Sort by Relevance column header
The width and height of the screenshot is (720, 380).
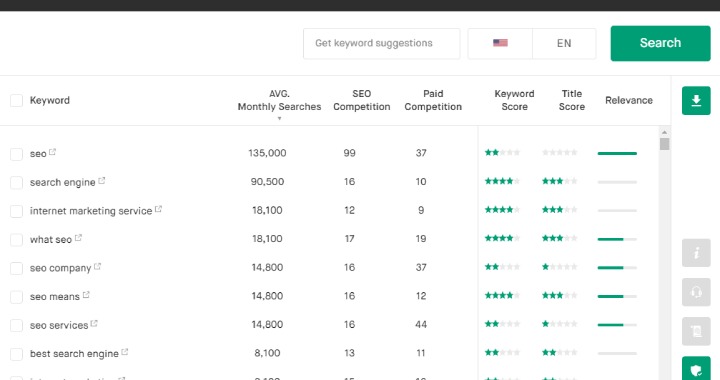click(629, 100)
